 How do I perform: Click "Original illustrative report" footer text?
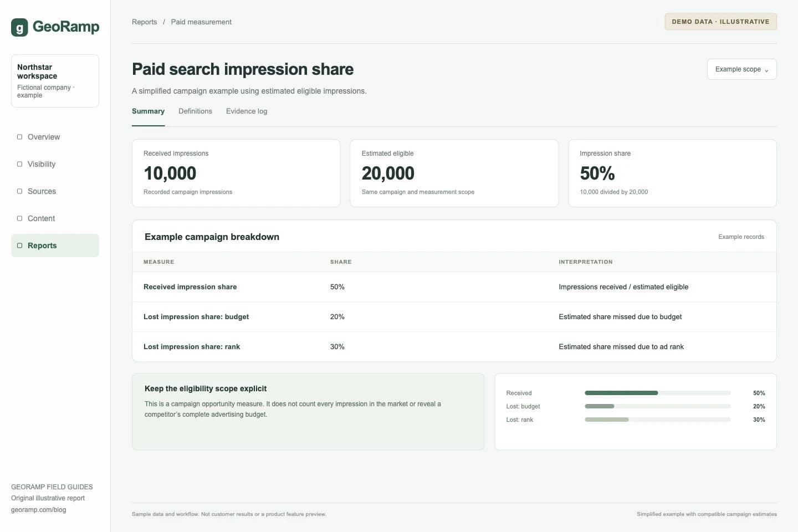(48, 498)
